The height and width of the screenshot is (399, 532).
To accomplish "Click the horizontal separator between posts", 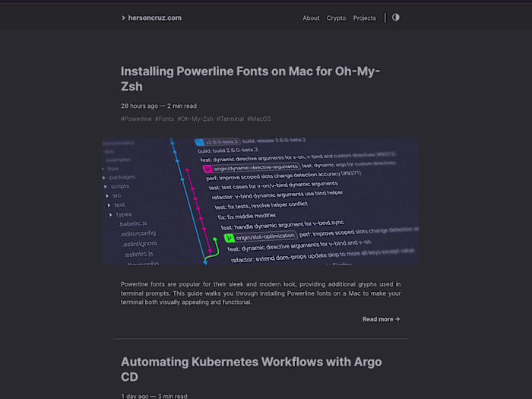I will (x=261, y=339).
